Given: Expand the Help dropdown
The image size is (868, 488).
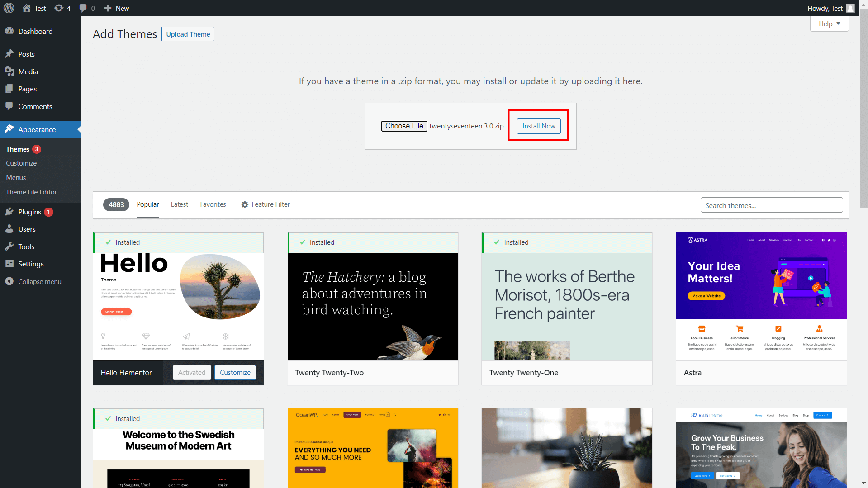Looking at the screenshot, I should click(829, 24).
